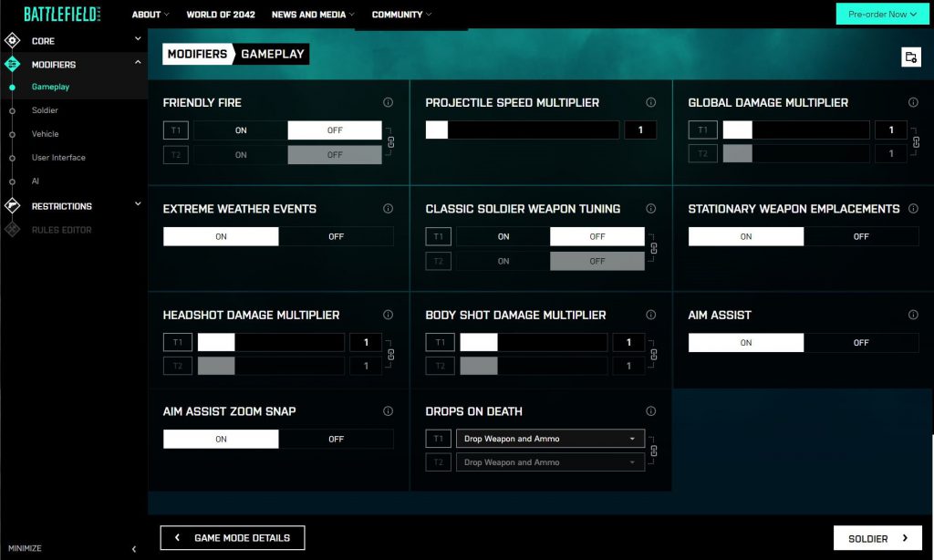This screenshot has height=560, width=934.
Task: Open the load preset folder icon
Action: click(x=909, y=57)
